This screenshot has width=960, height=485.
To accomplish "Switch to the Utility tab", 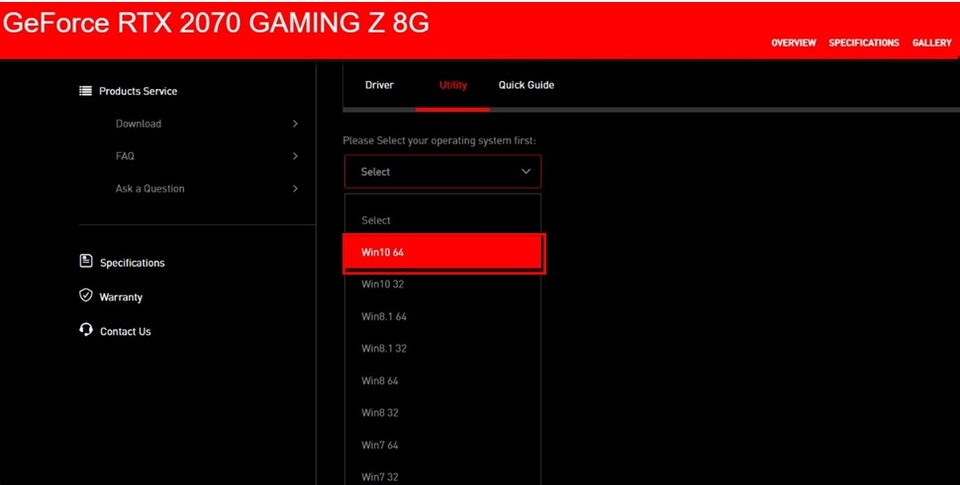I will [453, 85].
